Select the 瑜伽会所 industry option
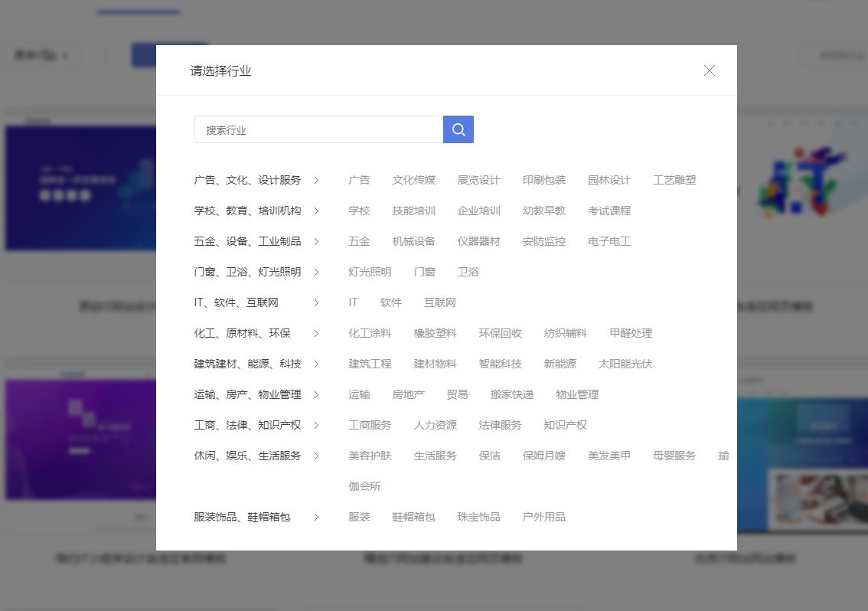 [364, 486]
